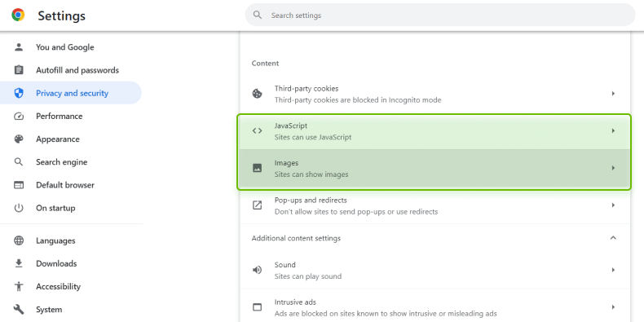
Task: Click the Intrusive ads row title
Action: [x=295, y=302]
